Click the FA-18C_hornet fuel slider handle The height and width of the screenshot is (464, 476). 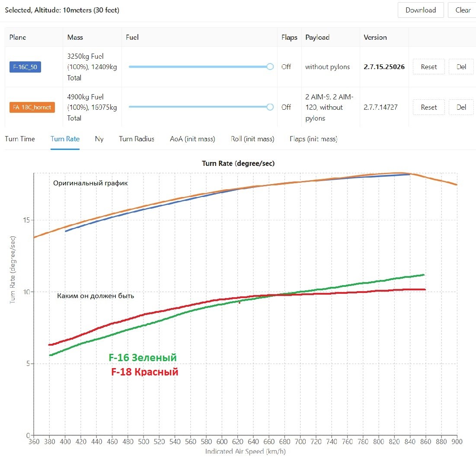(x=270, y=107)
